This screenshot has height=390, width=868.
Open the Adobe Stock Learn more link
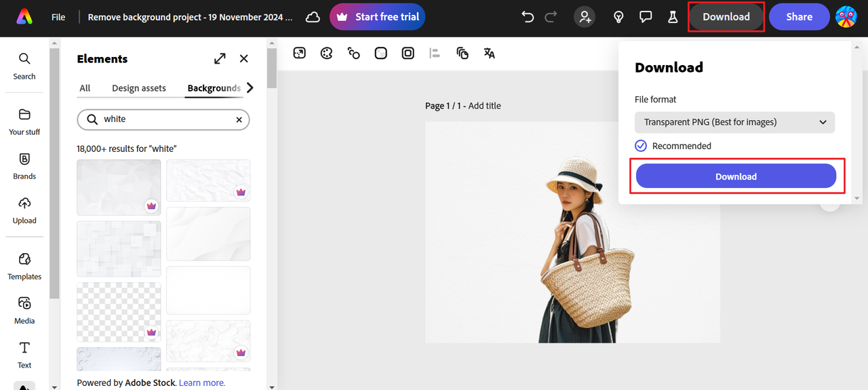(x=202, y=383)
